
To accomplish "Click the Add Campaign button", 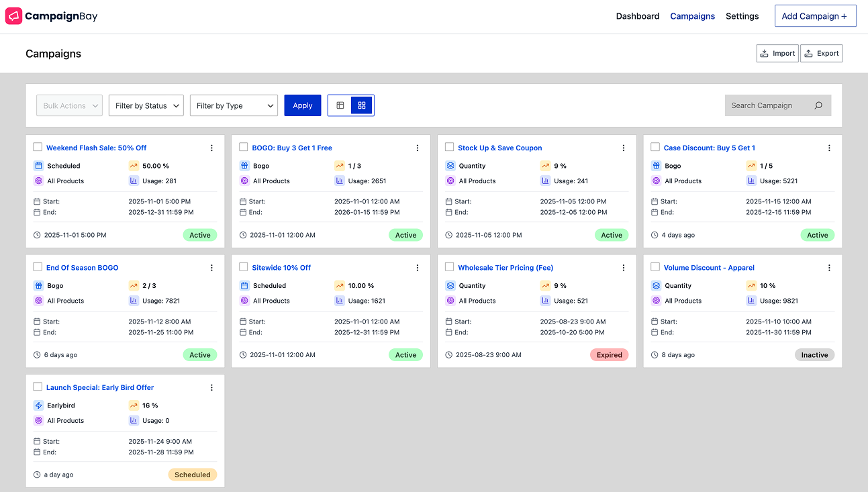I will pos(815,15).
